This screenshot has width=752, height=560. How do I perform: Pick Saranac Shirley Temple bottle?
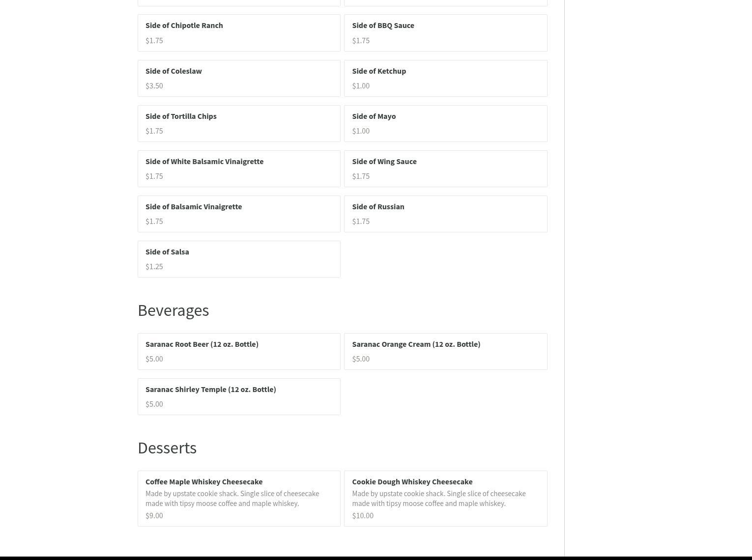239,396
